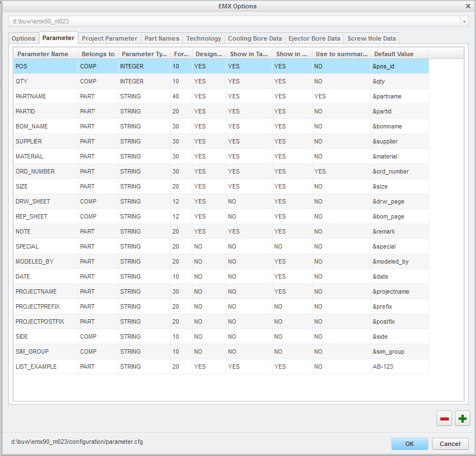
Task: Click the &remark default value cell
Action: click(399, 232)
